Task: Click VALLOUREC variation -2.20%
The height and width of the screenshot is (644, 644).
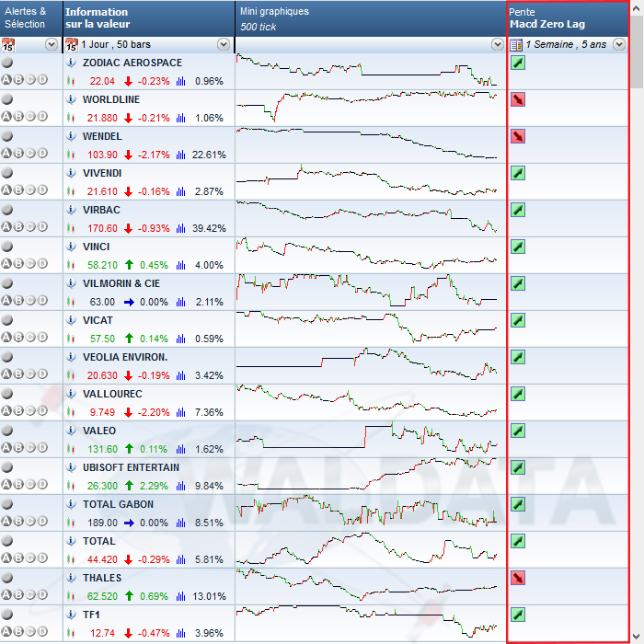Action: (x=154, y=412)
